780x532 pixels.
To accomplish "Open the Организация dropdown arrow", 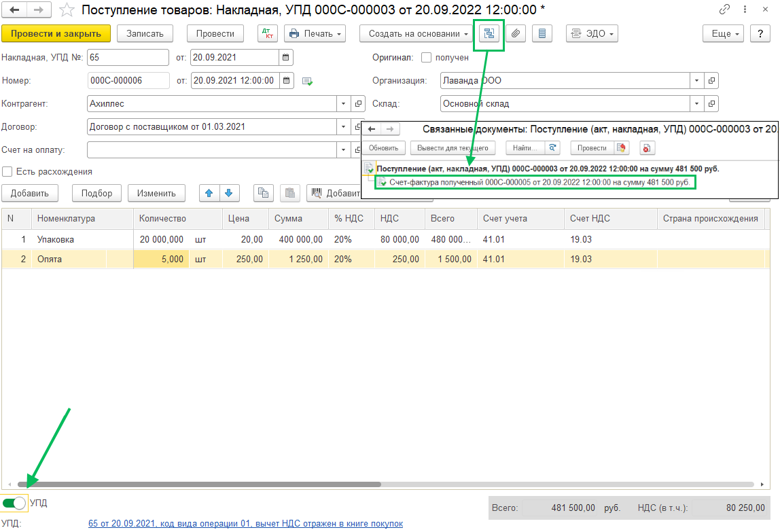I will (696, 81).
